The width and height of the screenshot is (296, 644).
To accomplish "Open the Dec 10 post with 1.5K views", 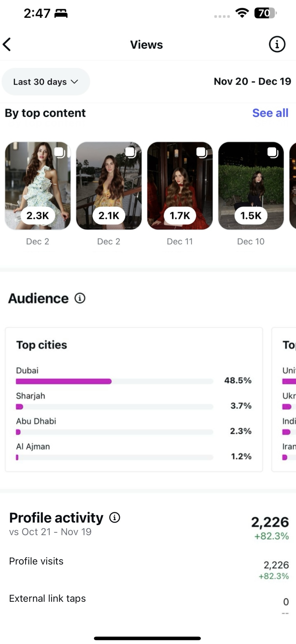I will coord(251,186).
